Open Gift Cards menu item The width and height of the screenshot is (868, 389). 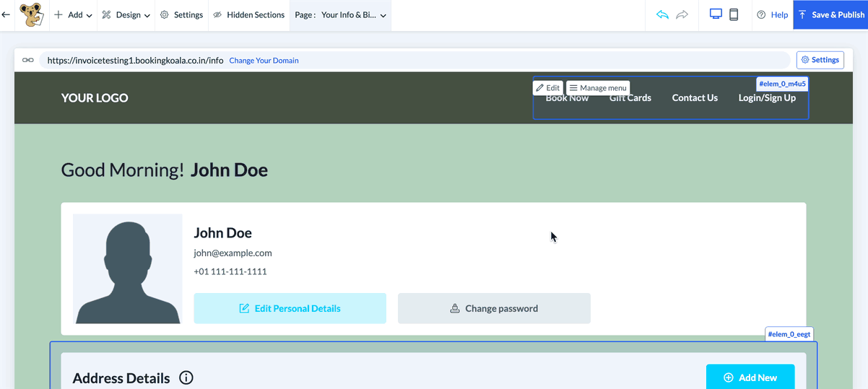(x=630, y=98)
